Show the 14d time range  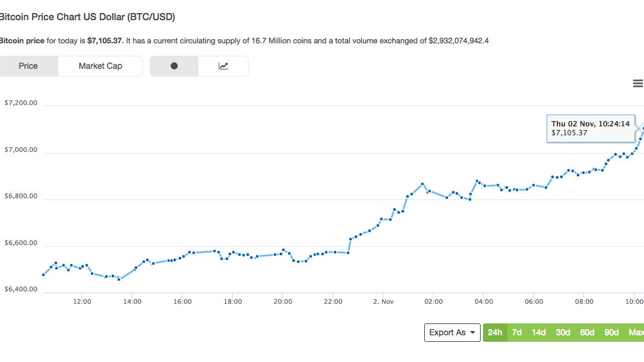pyautogui.click(x=539, y=332)
